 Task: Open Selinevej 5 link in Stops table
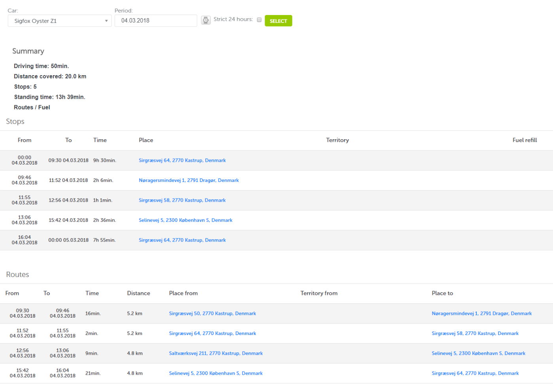(x=186, y=220)
